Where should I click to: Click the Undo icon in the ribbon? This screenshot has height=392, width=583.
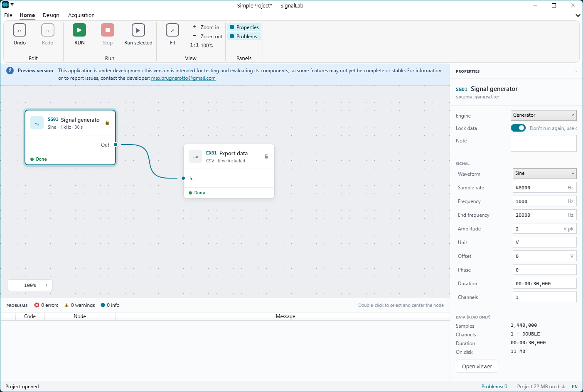point(20,30)
